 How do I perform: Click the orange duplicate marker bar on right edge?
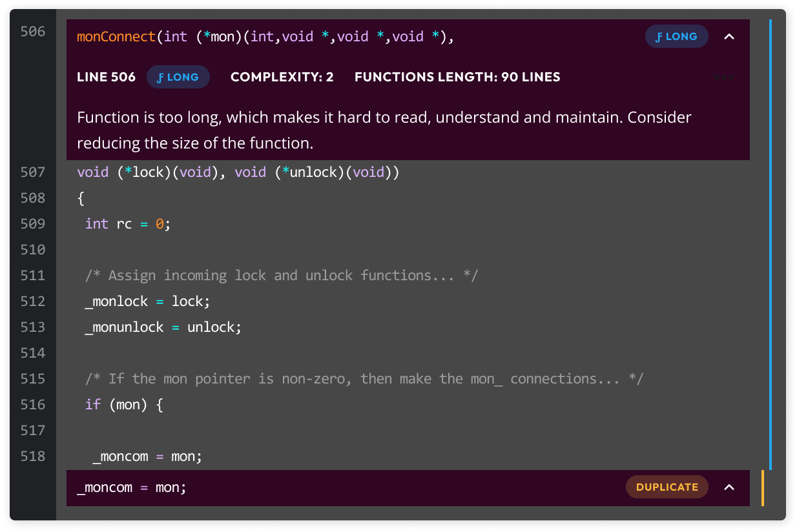click(x=763, y=488)
